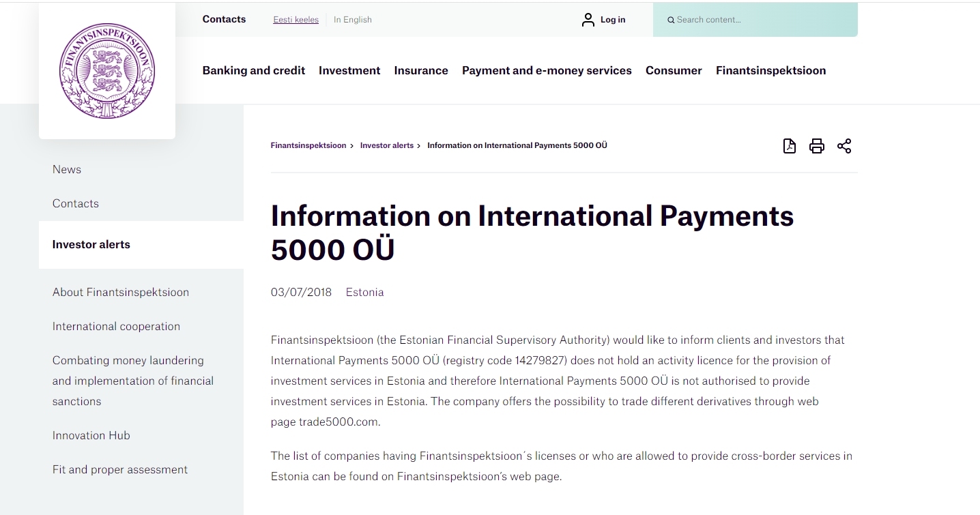Click the Log in user icon

click(x=588, y=20)
